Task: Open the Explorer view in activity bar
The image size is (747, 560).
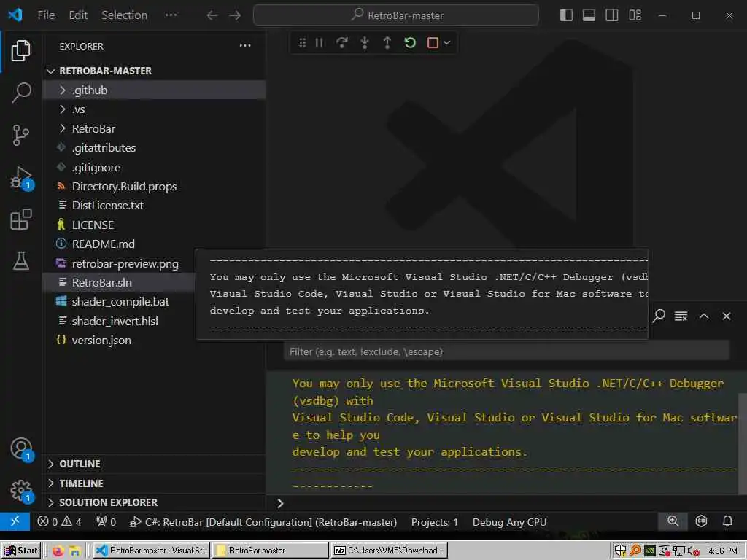Action: [20, 50]
